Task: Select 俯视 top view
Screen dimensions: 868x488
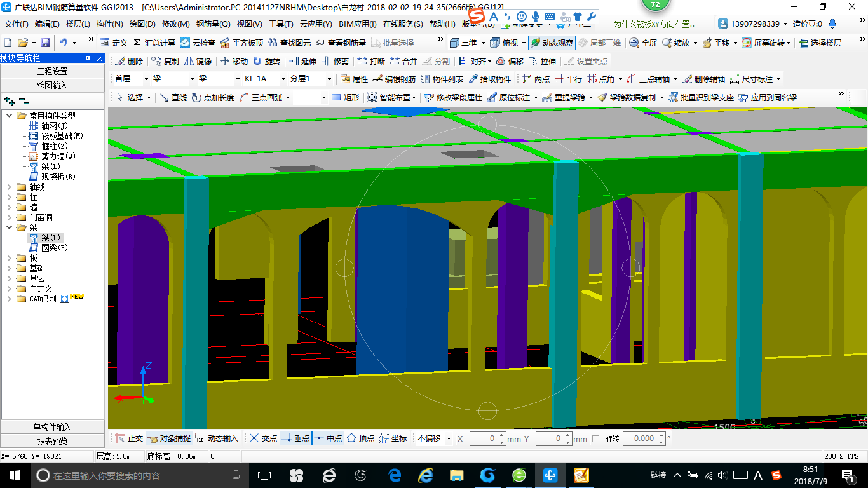Action: [505, 43]
